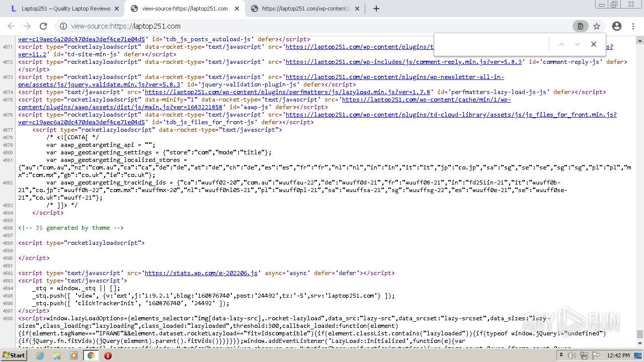Switch to the laptop251.com/wp-content tab
The width and height of the screenshot is (644, 362).
(305, 9)
